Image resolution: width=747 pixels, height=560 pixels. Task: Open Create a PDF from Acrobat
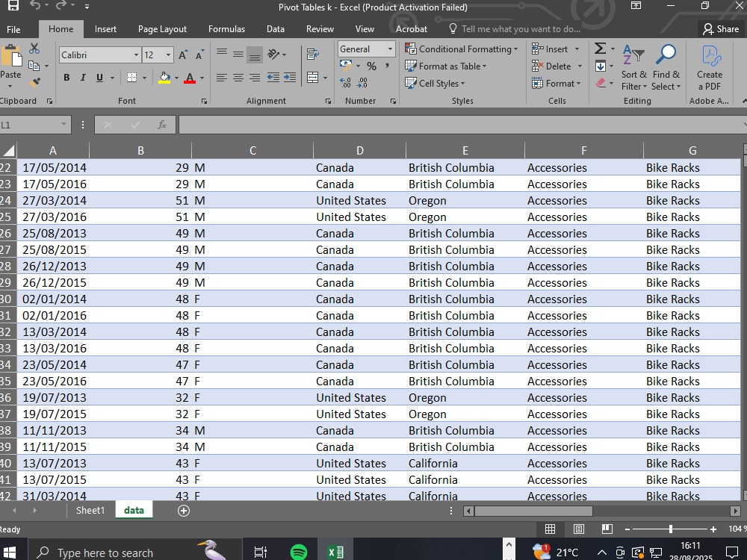[710, 68]
